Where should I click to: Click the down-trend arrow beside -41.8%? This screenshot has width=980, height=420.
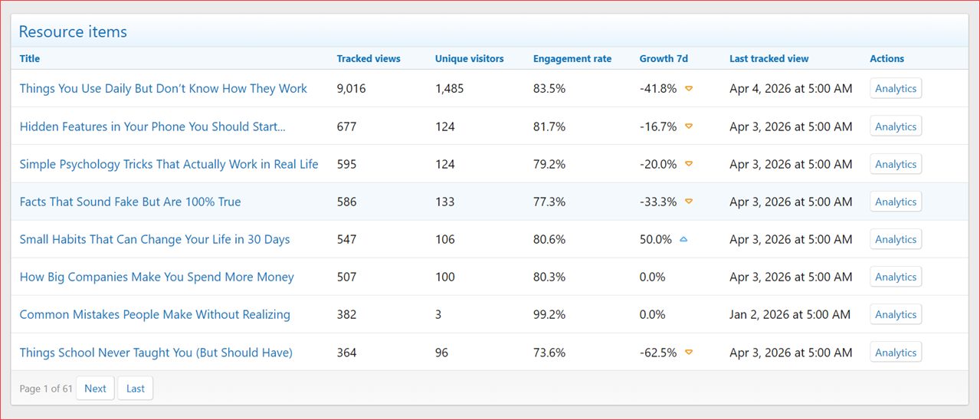(x=689, y=89)
